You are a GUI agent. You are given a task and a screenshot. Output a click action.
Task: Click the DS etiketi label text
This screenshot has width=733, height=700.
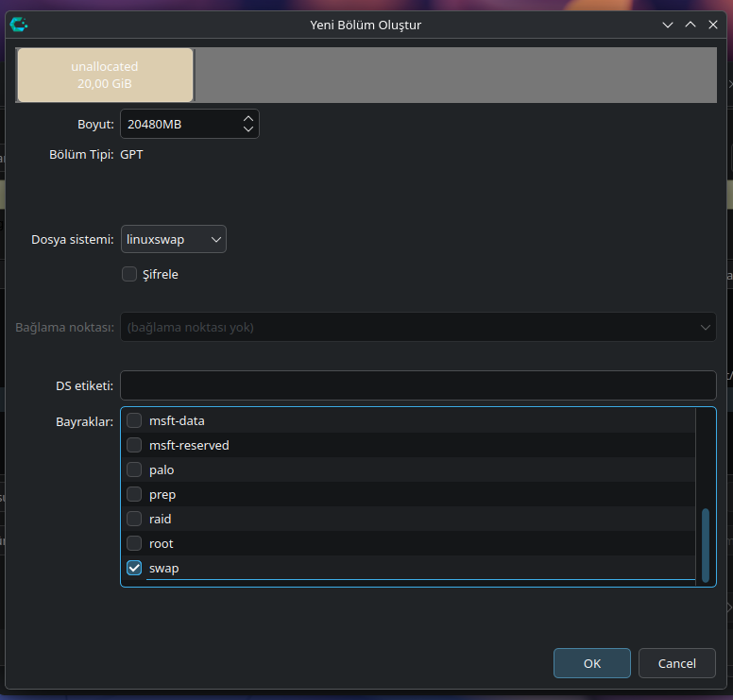[x=85, y=385]
